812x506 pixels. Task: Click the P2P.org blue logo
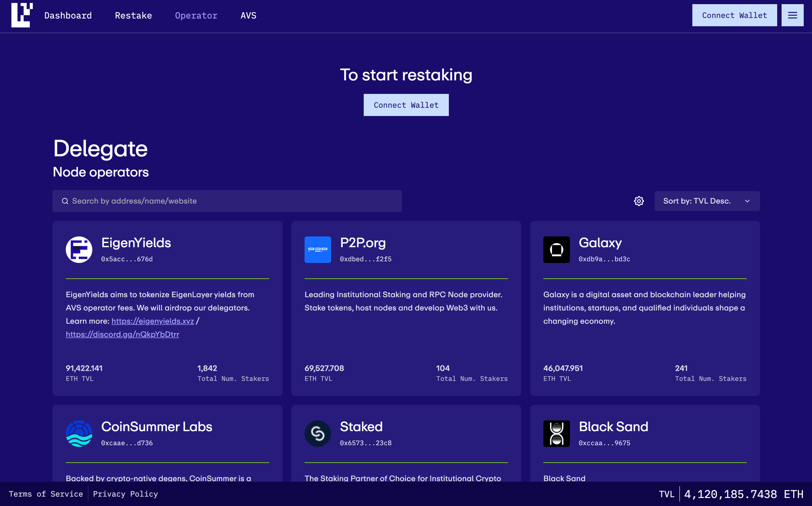(318, 250)
